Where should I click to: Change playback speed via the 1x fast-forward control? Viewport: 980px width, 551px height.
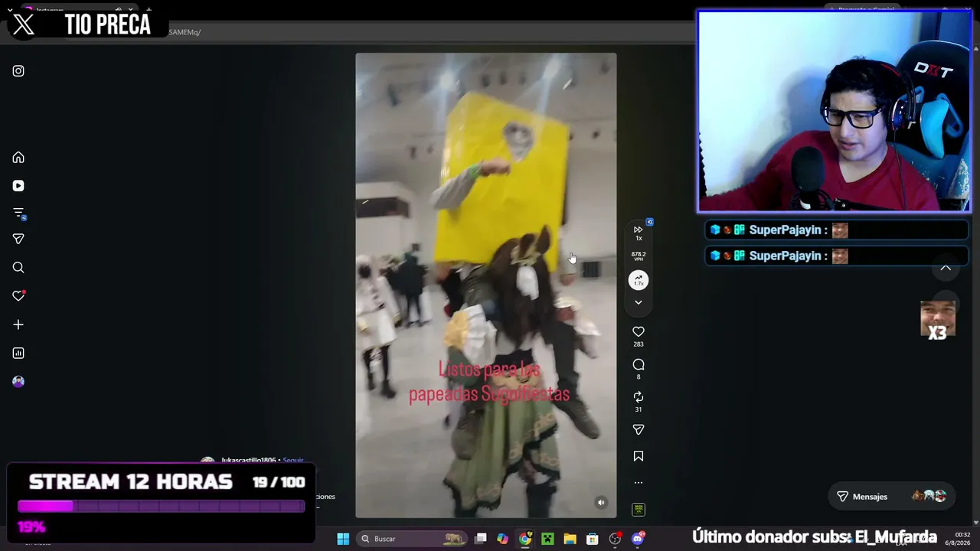tap(639, 233)
